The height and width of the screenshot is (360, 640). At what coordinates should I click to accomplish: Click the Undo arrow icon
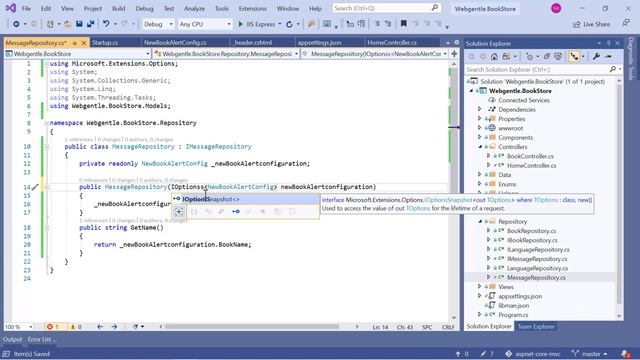[106, 24]
